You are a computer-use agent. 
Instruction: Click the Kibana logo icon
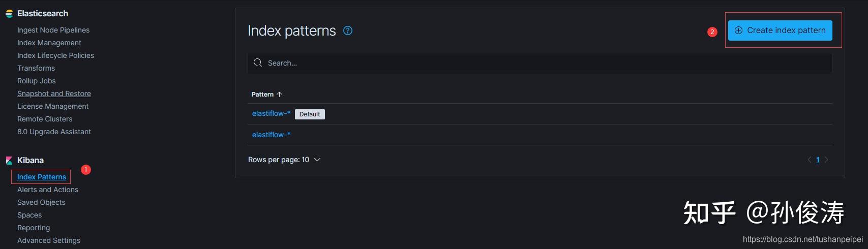[9, 161]
